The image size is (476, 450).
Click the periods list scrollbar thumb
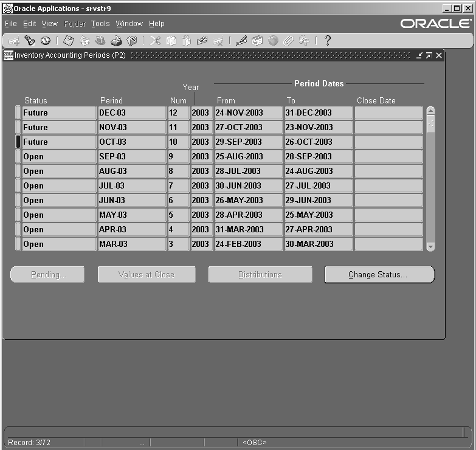tap(430, 124)
